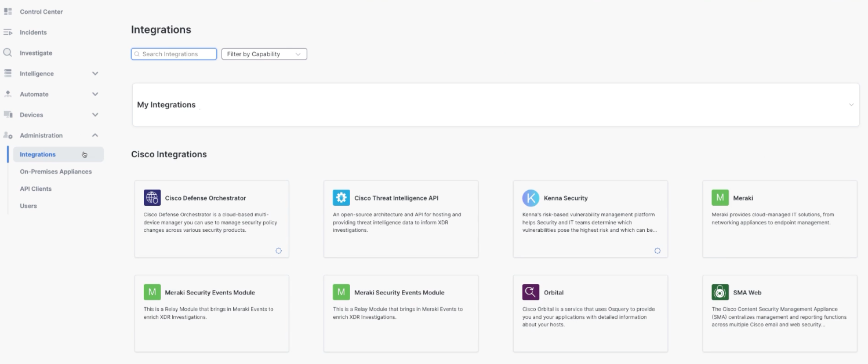Expand the Intelligence menu chevron
The width and height of the screenshot is (868, 364).
95,74
